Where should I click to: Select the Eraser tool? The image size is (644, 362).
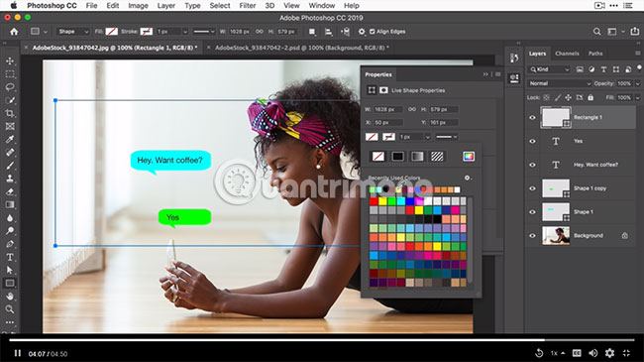(10, 191)
